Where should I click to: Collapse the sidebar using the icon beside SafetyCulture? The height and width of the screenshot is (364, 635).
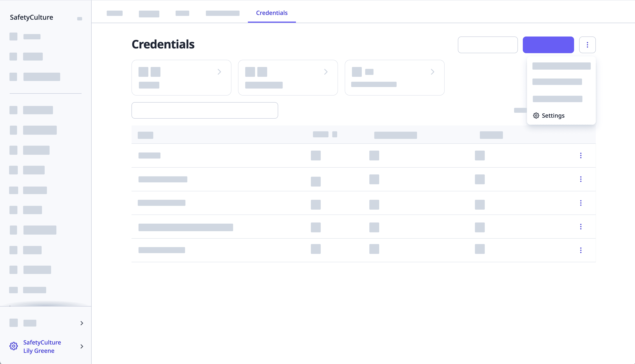coord(80,19)
